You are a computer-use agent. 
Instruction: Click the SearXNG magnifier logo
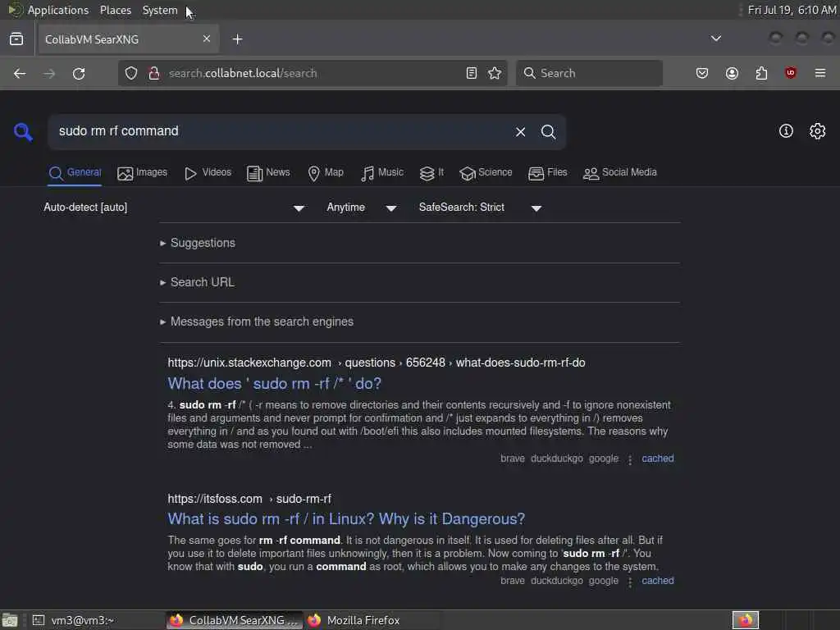coord(23,131)
